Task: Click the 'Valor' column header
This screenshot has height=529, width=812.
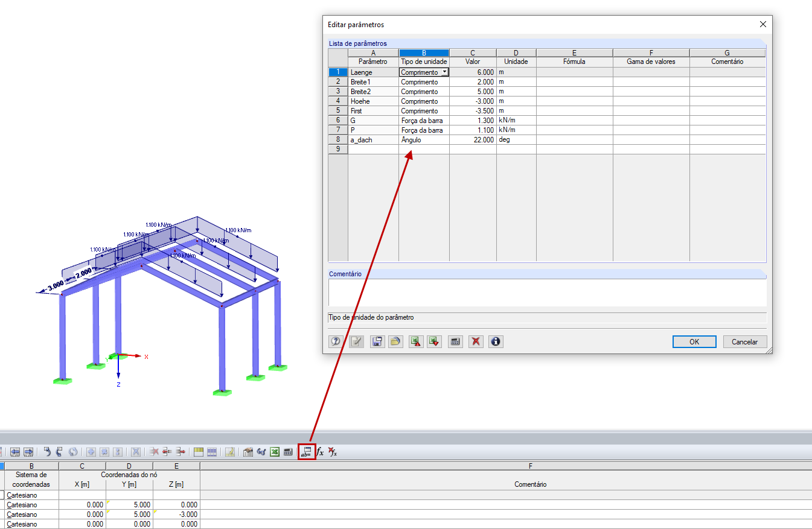Action: [473, 62]
